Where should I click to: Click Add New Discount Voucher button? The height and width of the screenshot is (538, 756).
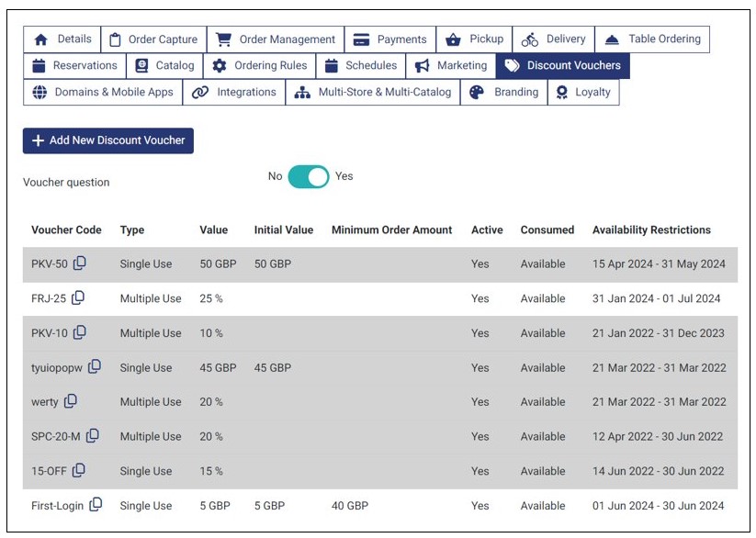tap(108, 140)
